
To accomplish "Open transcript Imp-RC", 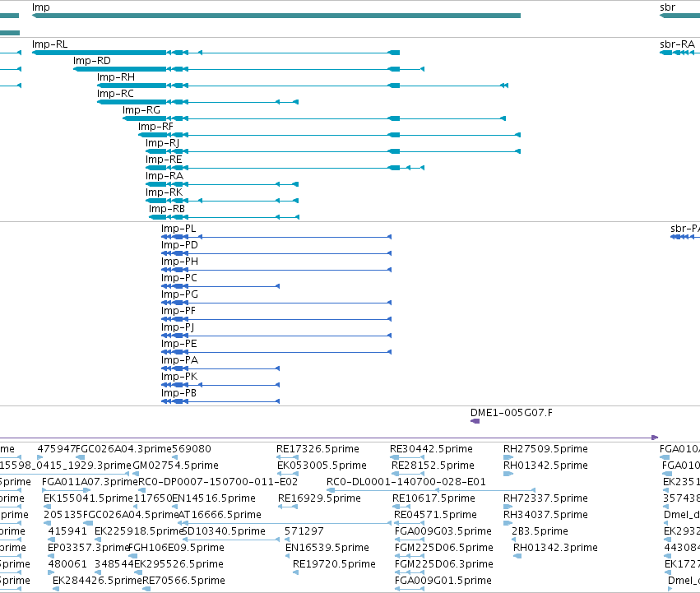I will pos(115,94).
